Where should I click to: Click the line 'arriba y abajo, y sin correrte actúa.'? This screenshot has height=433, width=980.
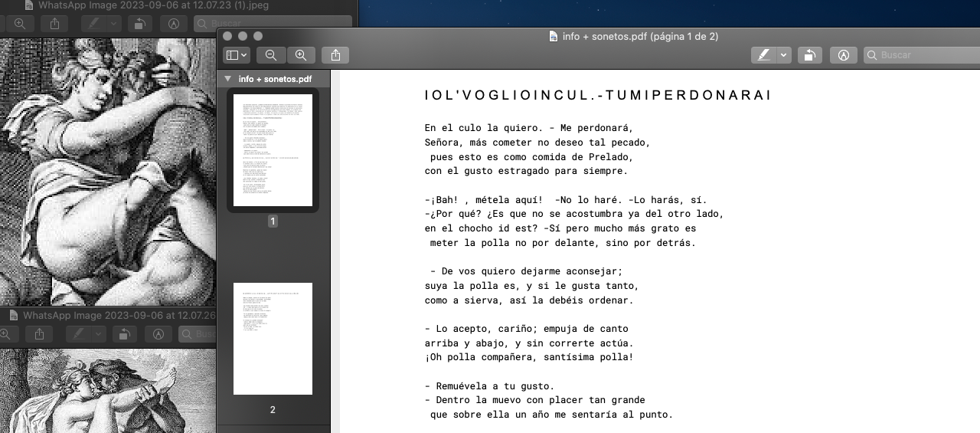click(x=529, y=343)
